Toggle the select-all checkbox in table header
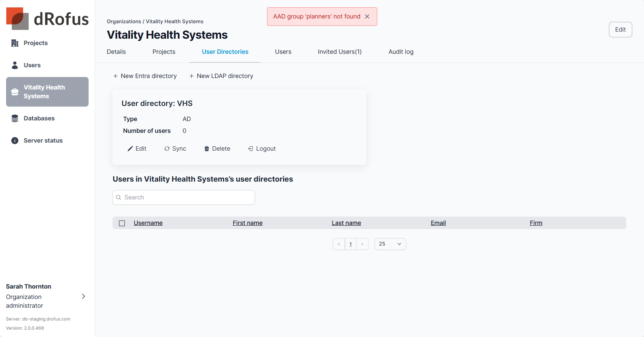The height and width of the screenshot is (337, 644). [x=122, y=223]
